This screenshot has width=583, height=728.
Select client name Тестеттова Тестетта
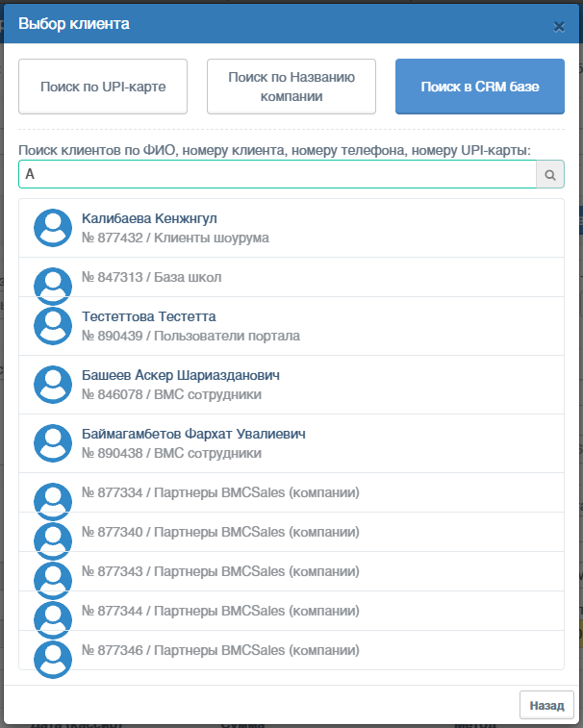pos(149,316)
